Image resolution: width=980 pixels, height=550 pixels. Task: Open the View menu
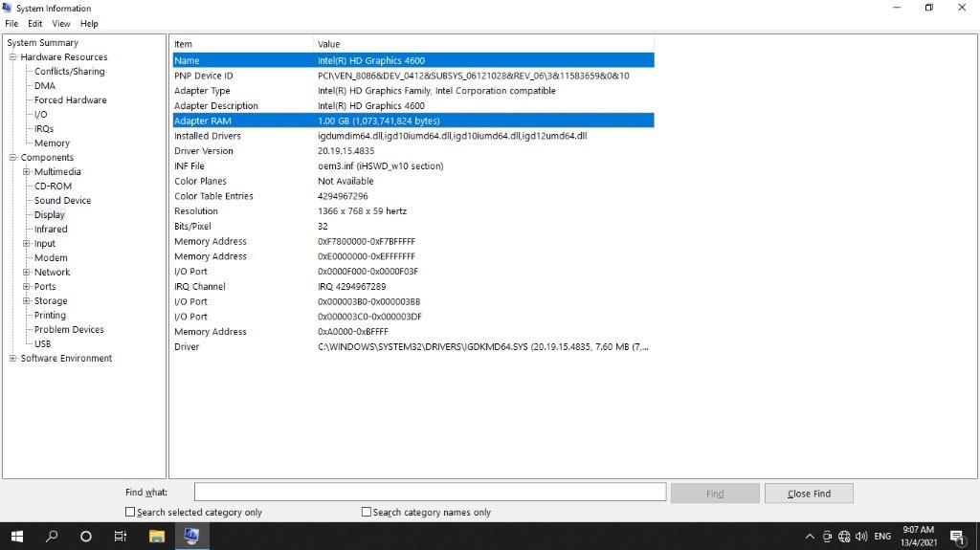pyautogui.click(x=60, y=24)
